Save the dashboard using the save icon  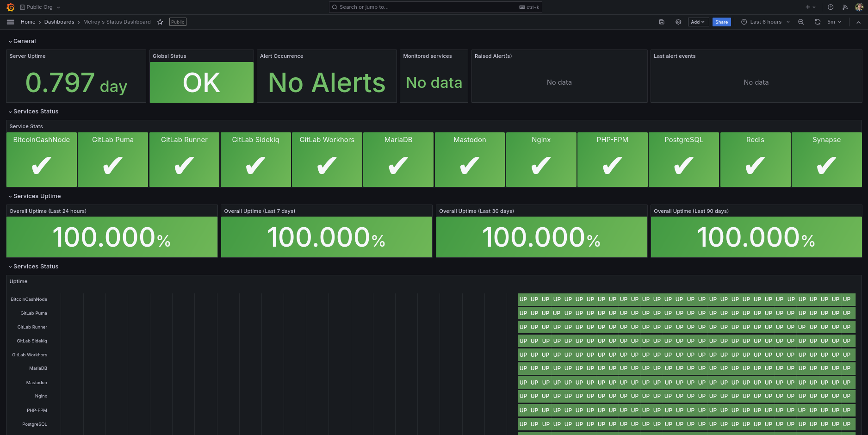click(662, 22)
